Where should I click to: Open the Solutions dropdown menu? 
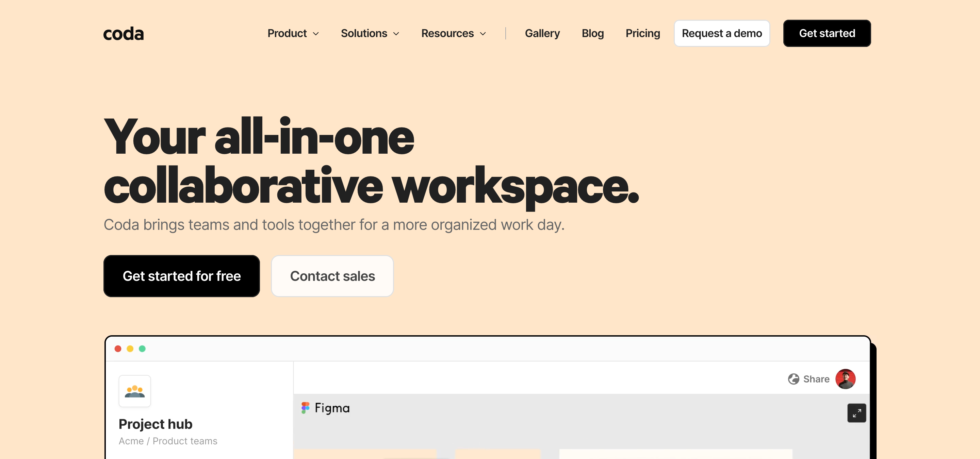click(370, 33)
